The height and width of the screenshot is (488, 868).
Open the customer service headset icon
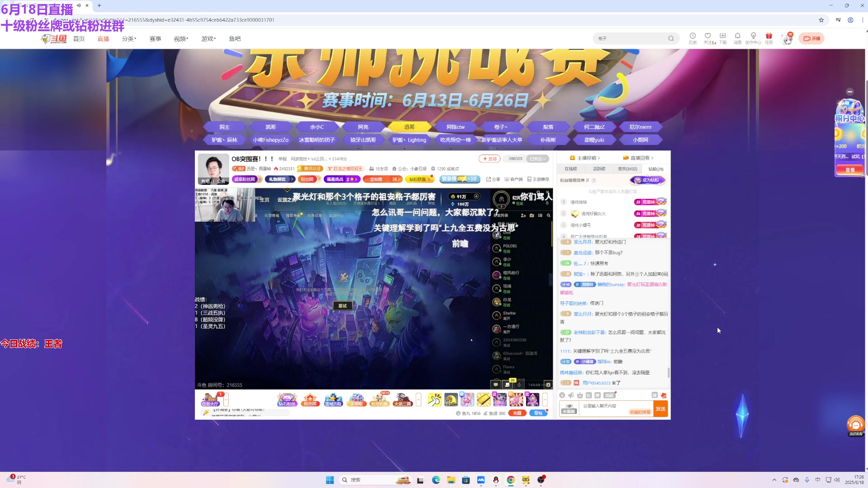coord(855,425)
